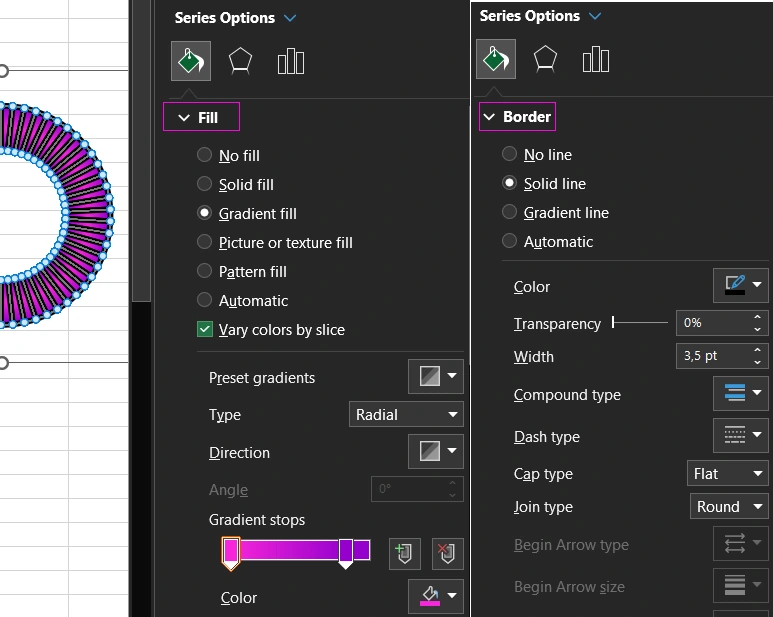Open the gradient Type Radial dropdown
The height and width of the screenshot is (617, 773).
(x=406, y=415)
